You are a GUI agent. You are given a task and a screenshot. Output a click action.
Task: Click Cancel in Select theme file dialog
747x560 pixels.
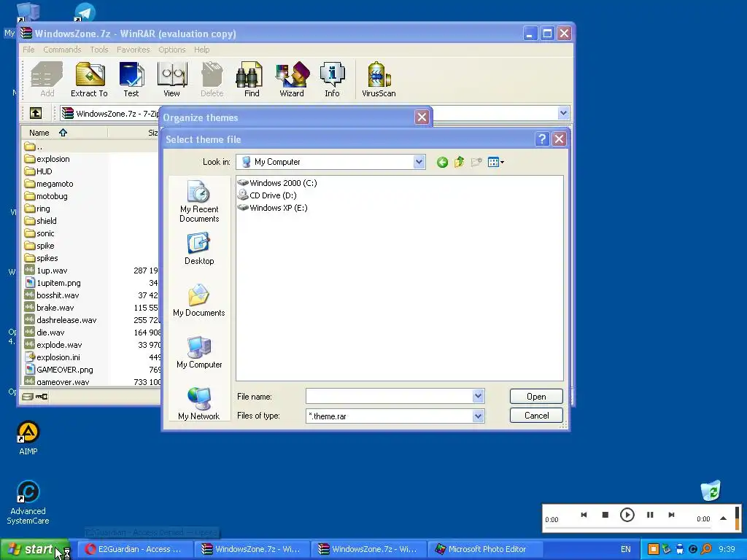tap(536, 415)
